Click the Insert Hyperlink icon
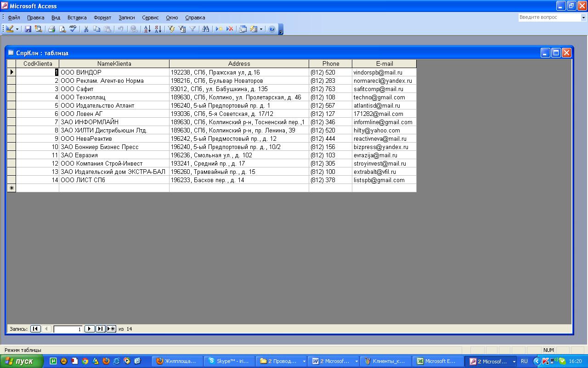 point(134,29)
